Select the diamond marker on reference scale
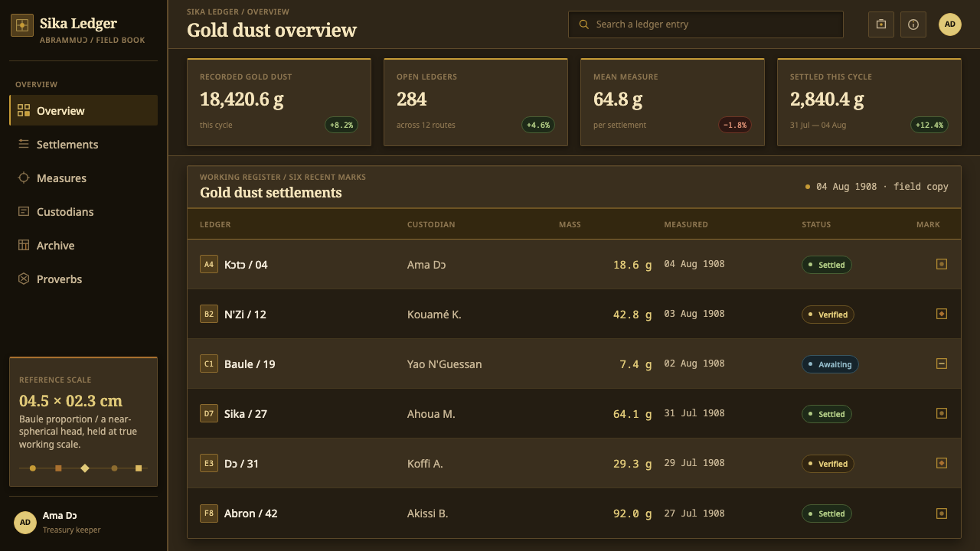 (85, 468)
